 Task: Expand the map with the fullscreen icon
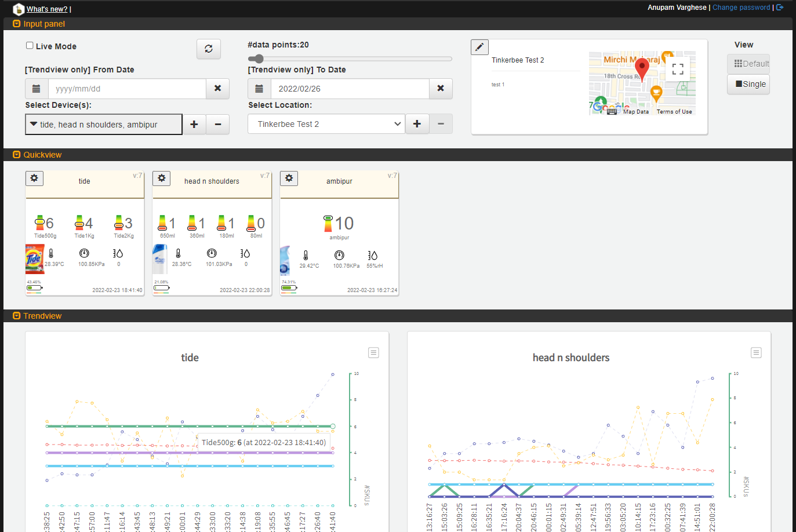pyautogui.click(x=678, y=68)
